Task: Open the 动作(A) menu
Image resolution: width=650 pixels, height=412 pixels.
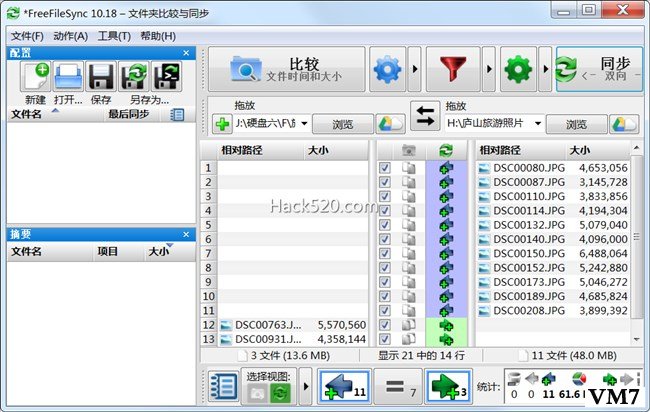Action: [x=70, y=36]
